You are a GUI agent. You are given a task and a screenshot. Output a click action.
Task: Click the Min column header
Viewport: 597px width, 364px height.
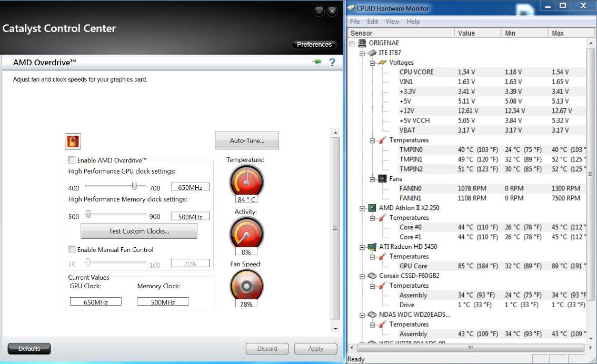point(525,33)
